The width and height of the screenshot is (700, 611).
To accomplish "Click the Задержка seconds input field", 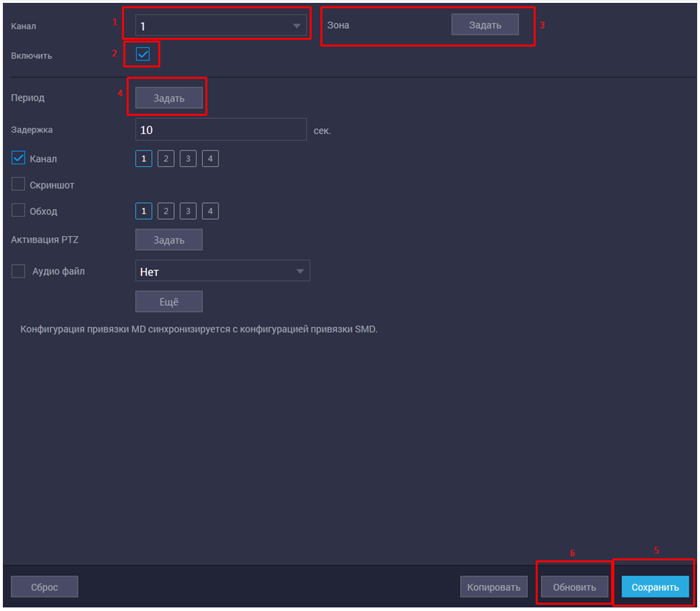I will tap(221, 130).
